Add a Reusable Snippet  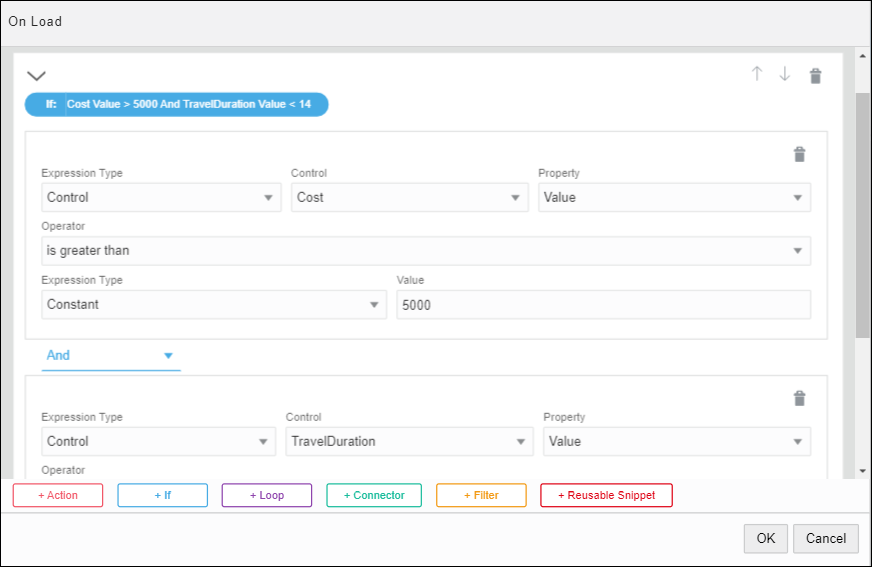[x=606, y=495]
